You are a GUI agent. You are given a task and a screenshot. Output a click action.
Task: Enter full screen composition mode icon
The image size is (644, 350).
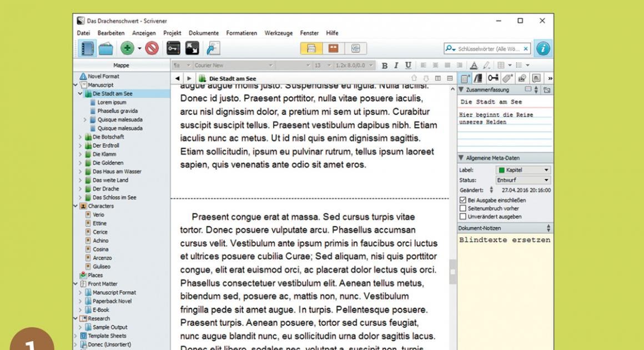click(x=192, y=48)
